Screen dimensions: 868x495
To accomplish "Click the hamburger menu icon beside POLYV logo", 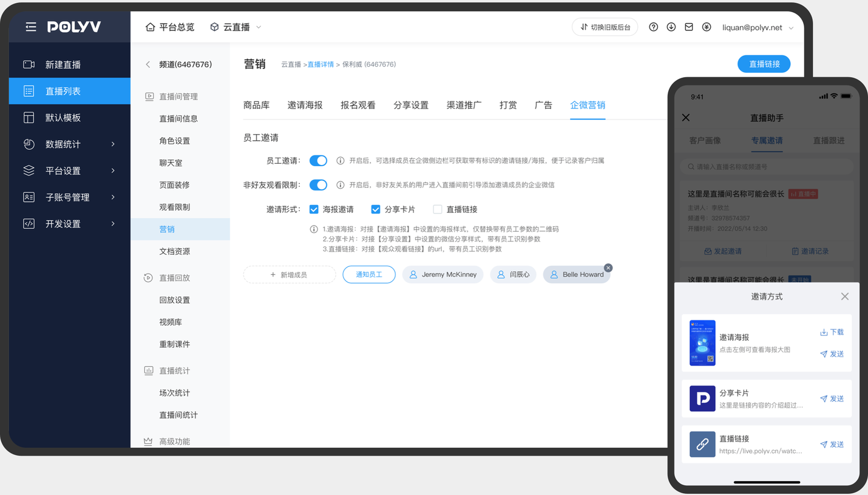I will [x=31, y=27].
